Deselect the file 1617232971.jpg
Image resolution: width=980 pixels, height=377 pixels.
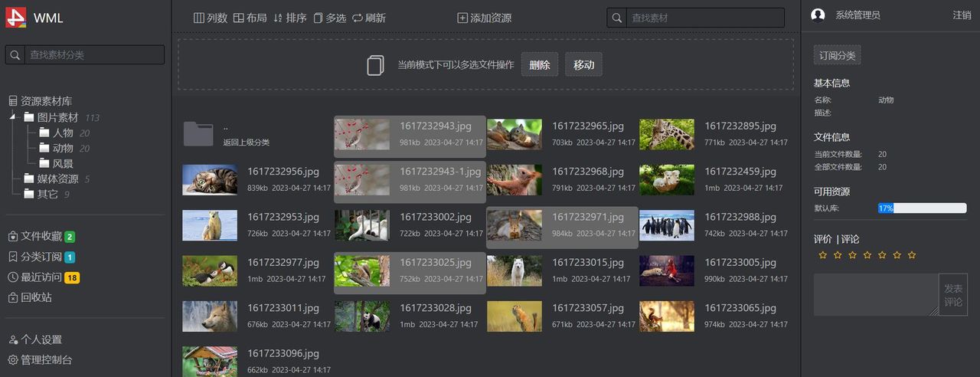coord(563,226)
